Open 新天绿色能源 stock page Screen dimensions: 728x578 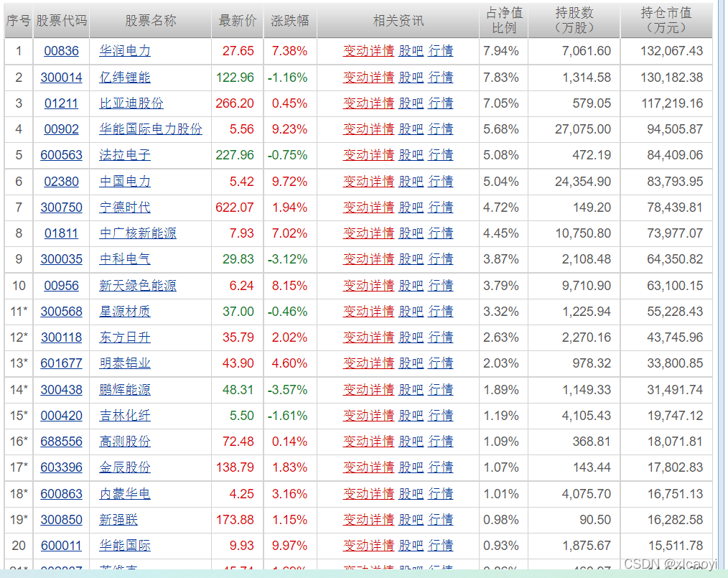pyautogui.click(x=138, y=286)
